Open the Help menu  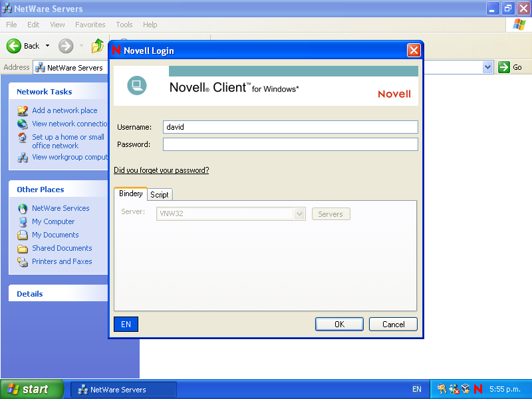(150, 25)
